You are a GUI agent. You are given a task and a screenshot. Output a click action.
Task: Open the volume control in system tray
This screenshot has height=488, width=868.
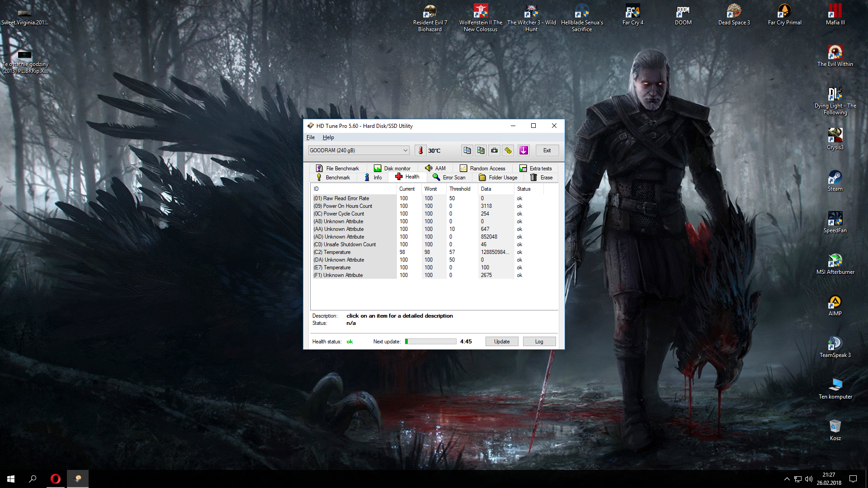[x=809, y=479]
